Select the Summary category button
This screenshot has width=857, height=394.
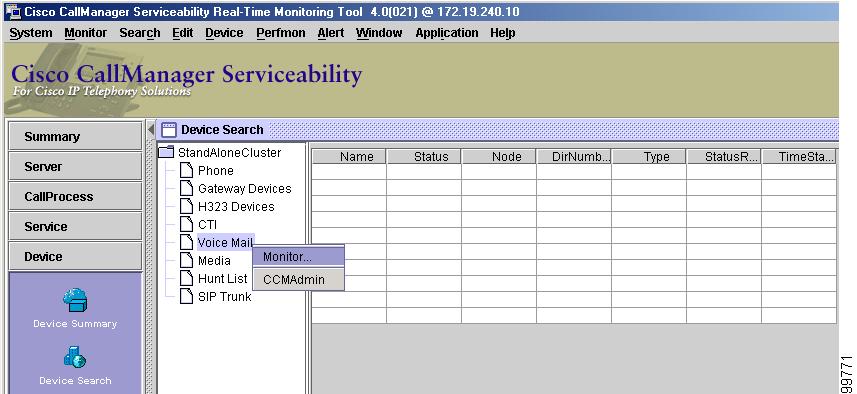75,136
